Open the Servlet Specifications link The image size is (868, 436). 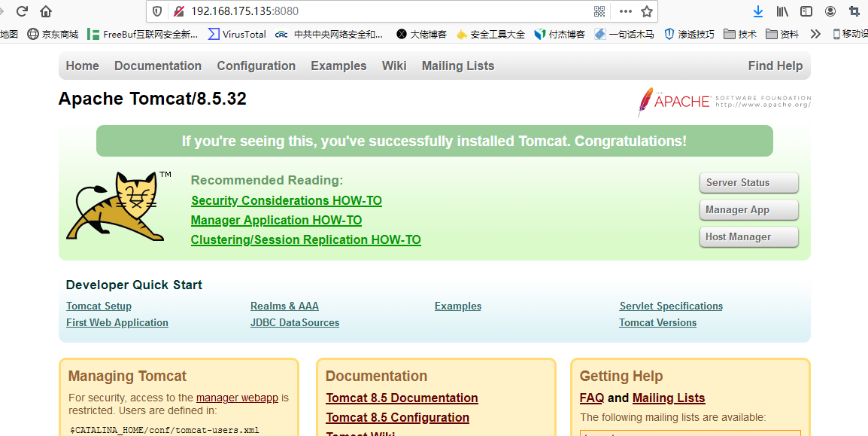point(671,306)
